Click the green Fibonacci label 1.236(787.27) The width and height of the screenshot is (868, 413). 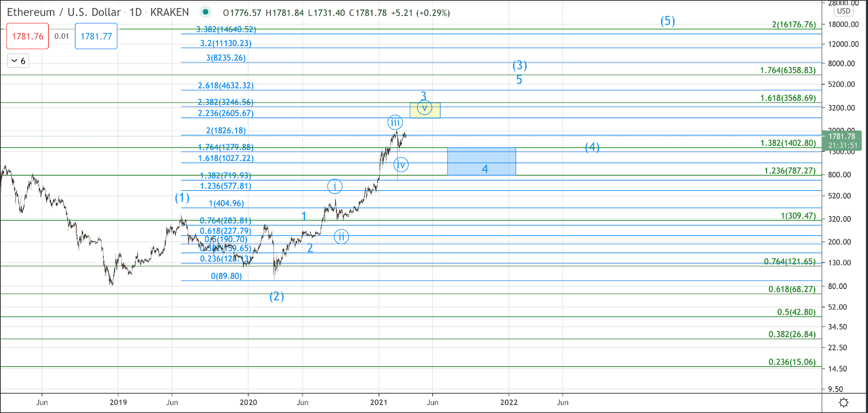[x=790, y=171]
